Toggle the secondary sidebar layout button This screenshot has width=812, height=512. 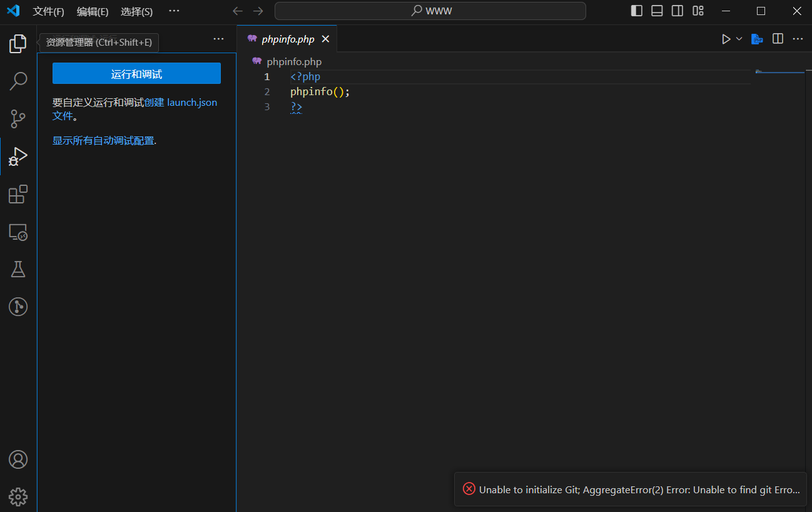click(678, 11)
